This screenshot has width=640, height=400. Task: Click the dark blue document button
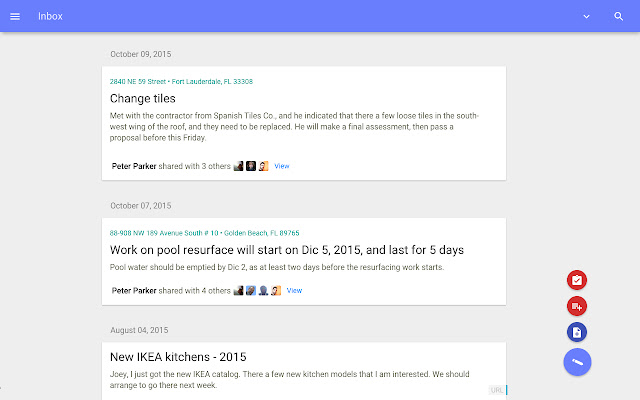coord(577,332)
